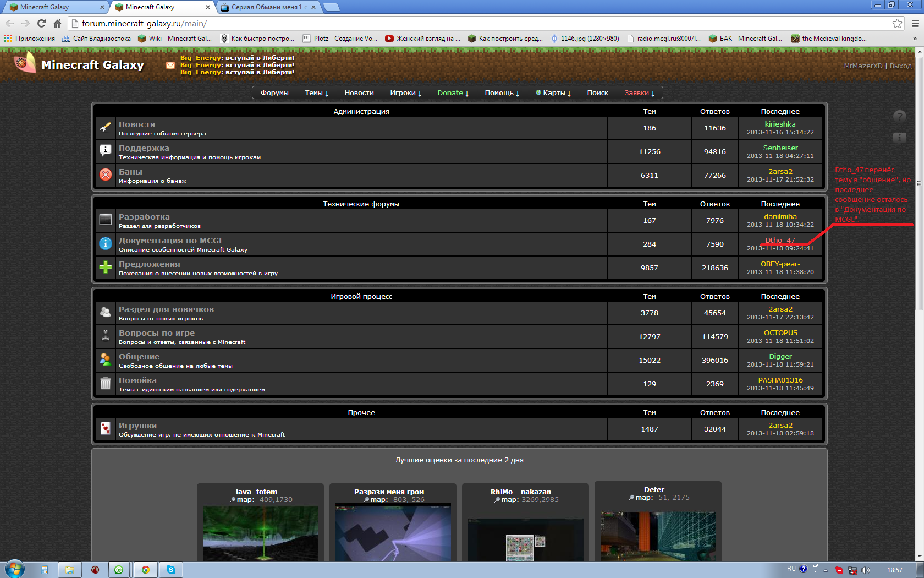
Task: Open the Предложения forum link
Action: (x=149, y=264)
